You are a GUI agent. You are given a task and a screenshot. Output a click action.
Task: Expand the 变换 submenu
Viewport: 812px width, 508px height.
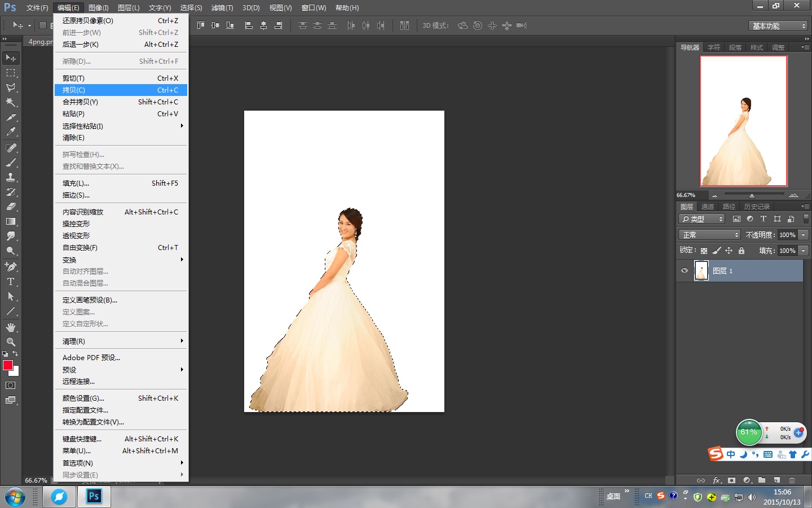coord(121,260)
